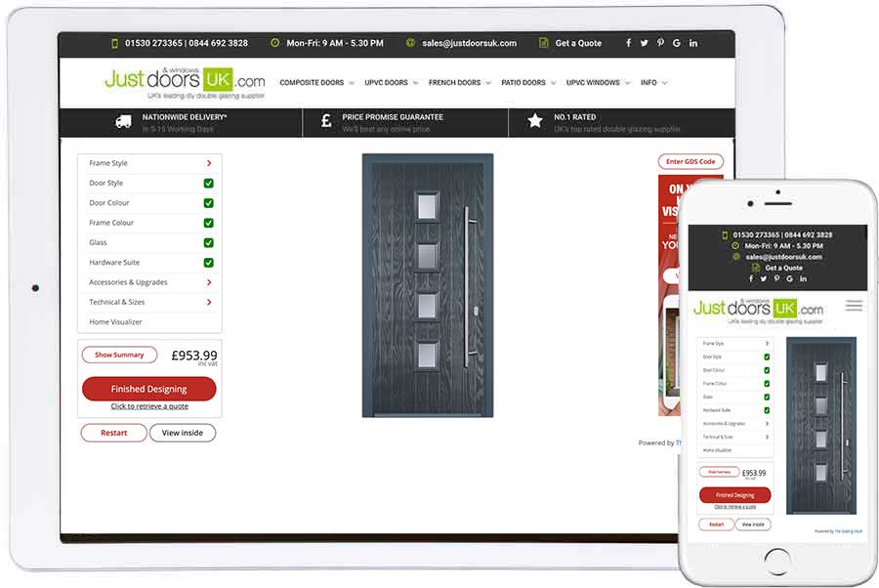The image size is (879, 588).
Task: Open the Facebook social icon
Action: [x=628, y=43]
